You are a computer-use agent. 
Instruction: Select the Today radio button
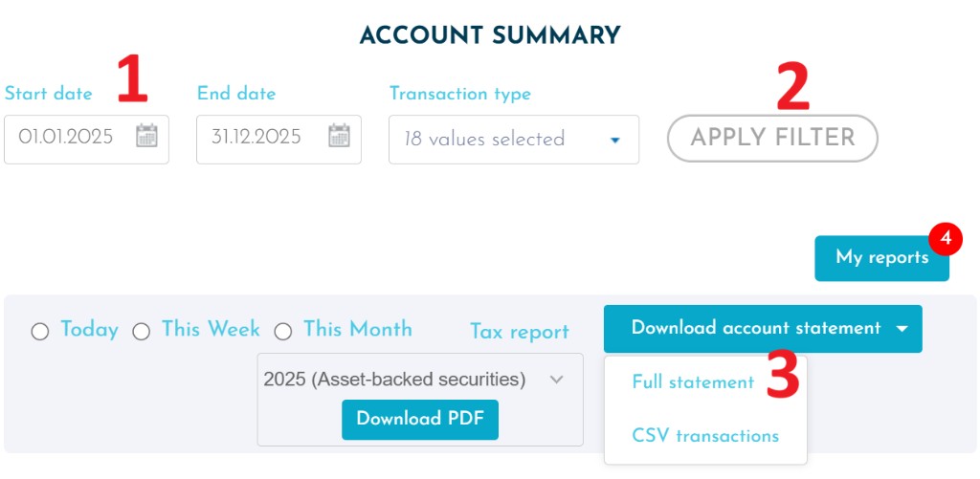click(40, 332)
